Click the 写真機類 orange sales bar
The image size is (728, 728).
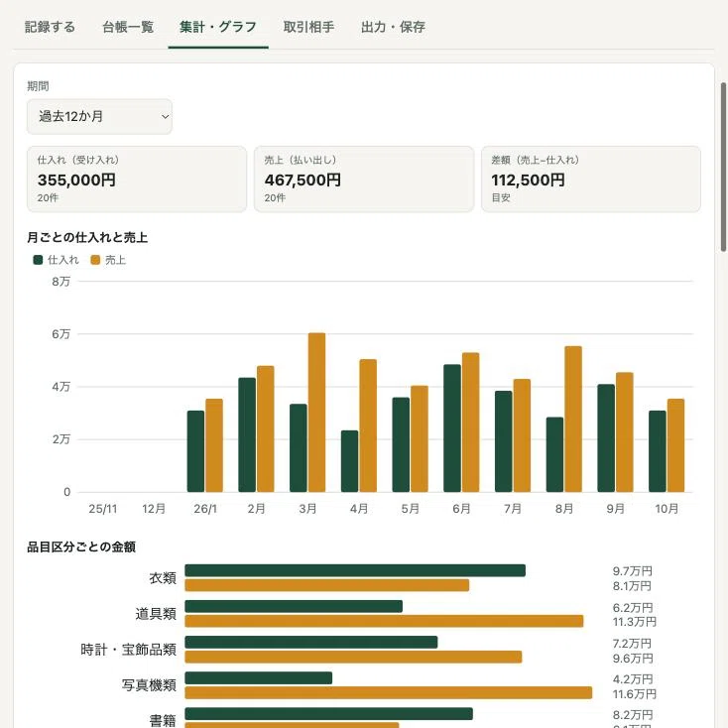coord(389,692)
